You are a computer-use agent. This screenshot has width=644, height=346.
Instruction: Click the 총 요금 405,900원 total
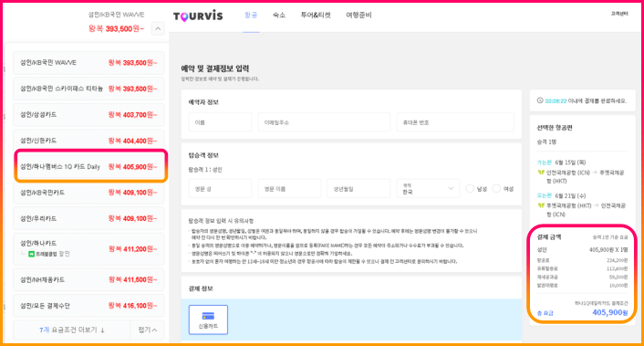[582, 313]
